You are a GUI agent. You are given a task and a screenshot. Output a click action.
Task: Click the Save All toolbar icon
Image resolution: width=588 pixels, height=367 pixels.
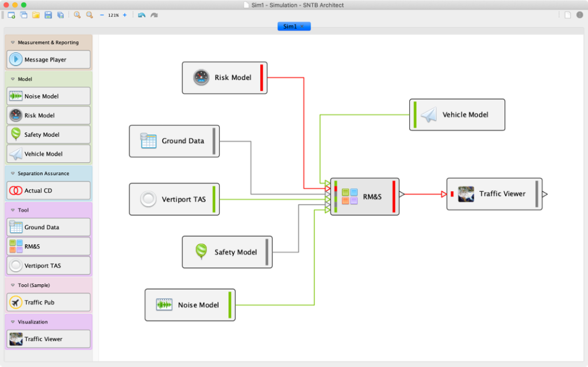tap(60, 15)
